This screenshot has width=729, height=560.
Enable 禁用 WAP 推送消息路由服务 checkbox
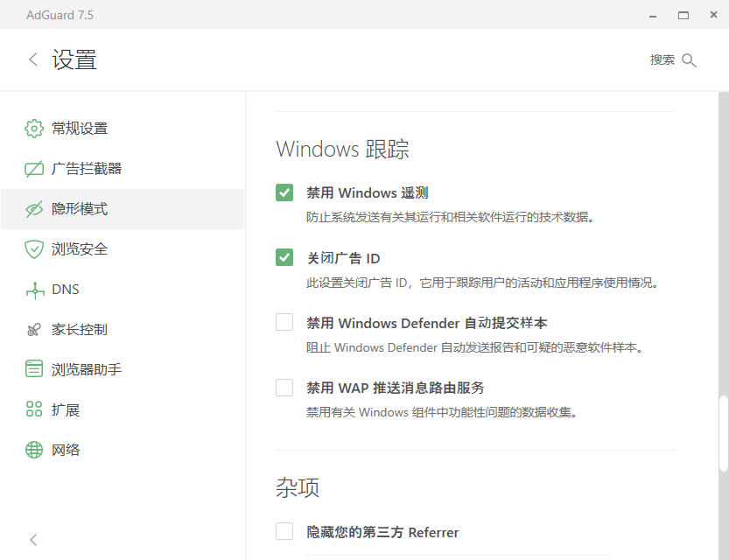[x=284, y=387]
